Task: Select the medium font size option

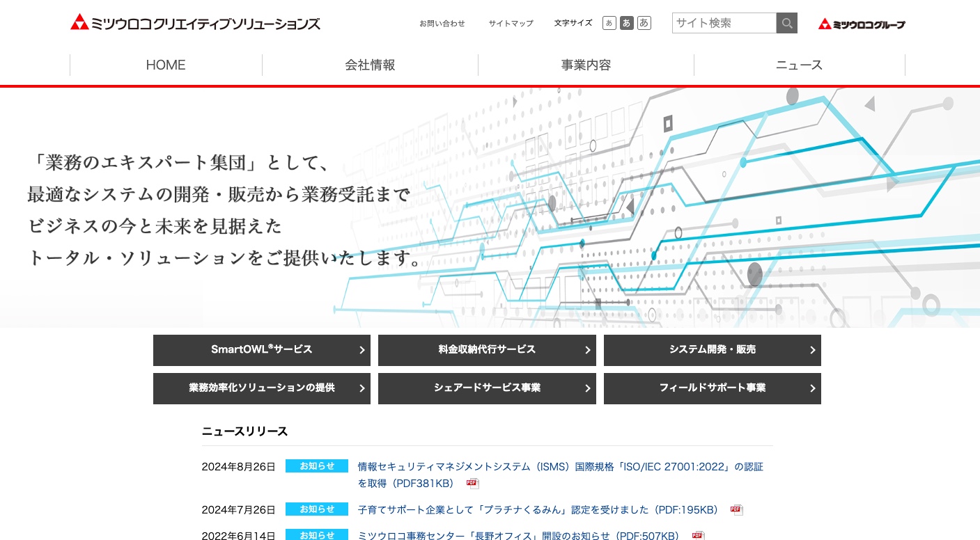Action: tap(626, 23)
